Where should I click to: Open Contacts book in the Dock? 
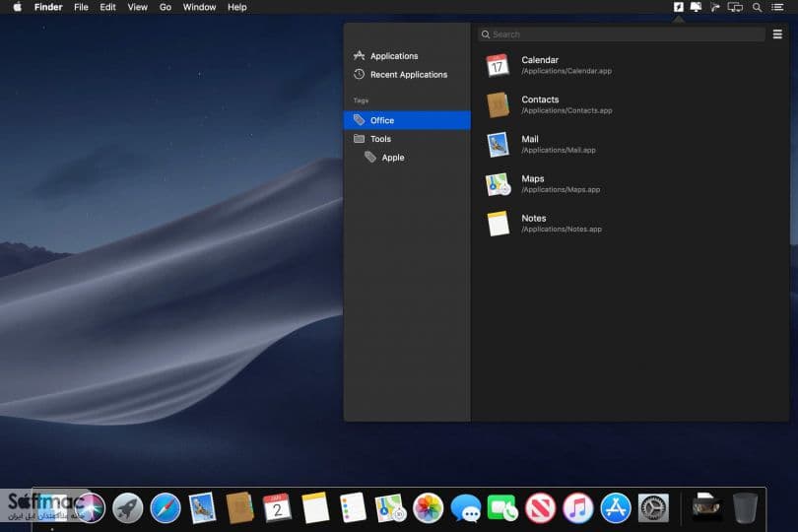click(239, 507)
